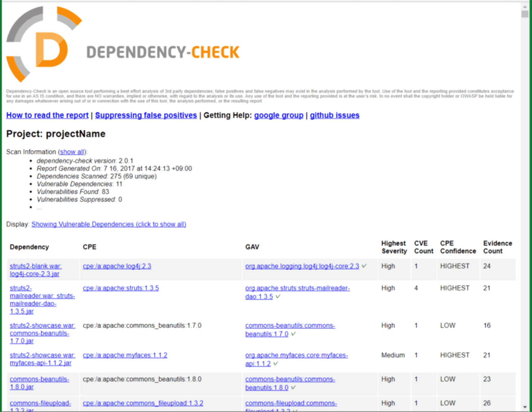Click Vulnerabilities Suppressed: 0 line
The image size is (532, 412).
pos(79,200)
